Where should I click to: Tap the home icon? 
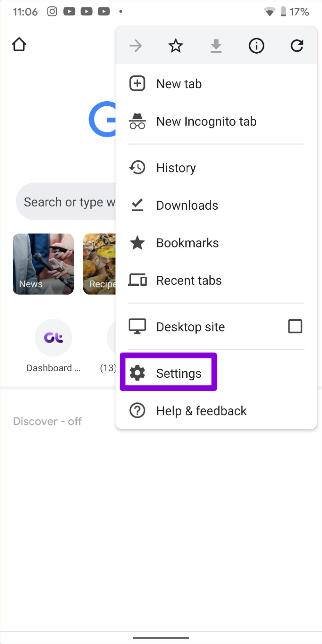pyautogui.click(x=19, y=44)
